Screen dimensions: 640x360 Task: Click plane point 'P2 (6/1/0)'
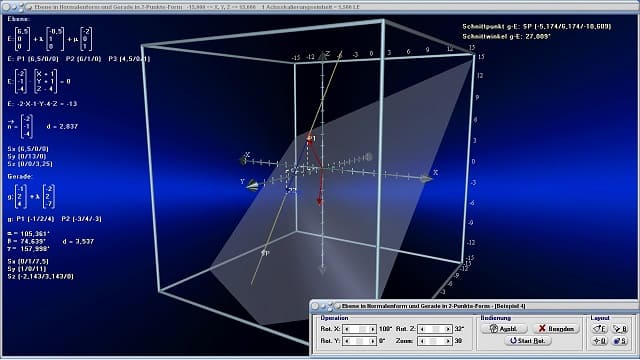[x=83, y=59]
